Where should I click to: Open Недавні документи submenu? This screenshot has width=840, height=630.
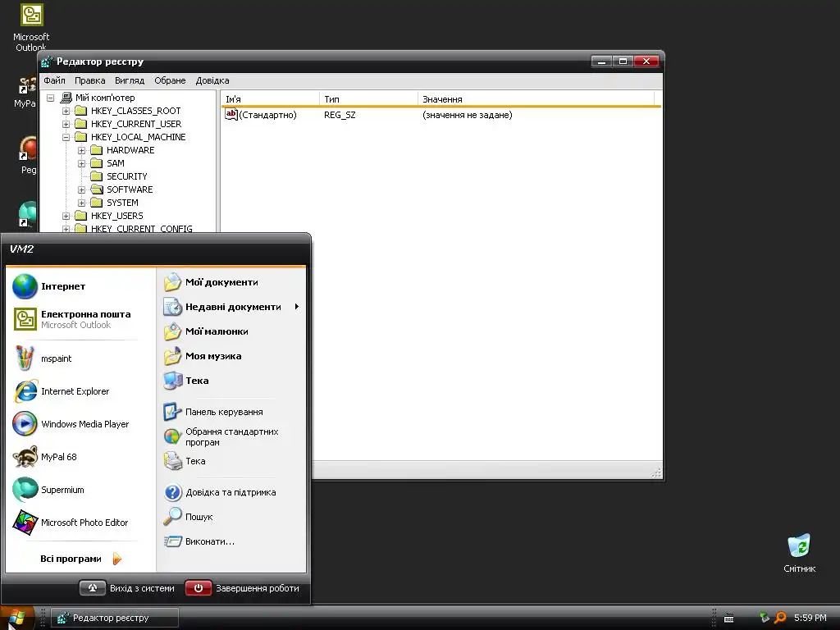point(231,307)
